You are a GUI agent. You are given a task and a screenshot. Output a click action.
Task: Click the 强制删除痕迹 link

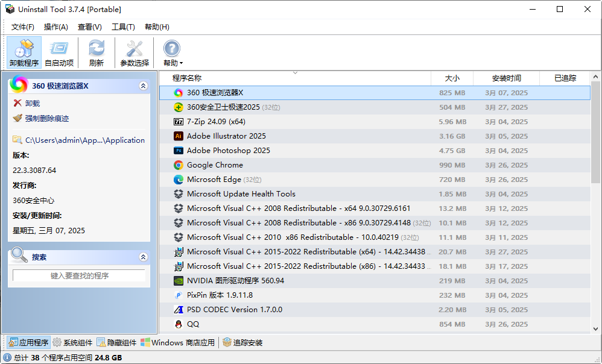pos(47,119)
